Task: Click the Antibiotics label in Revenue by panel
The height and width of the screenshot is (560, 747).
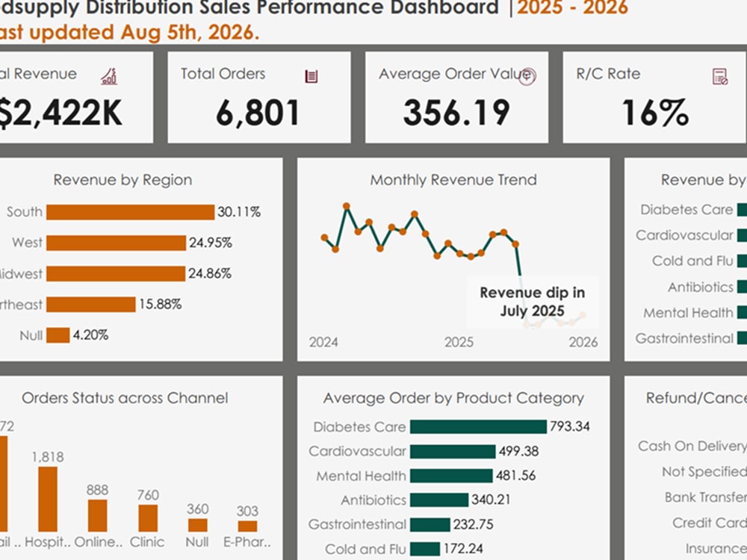Action: (701, 287)
